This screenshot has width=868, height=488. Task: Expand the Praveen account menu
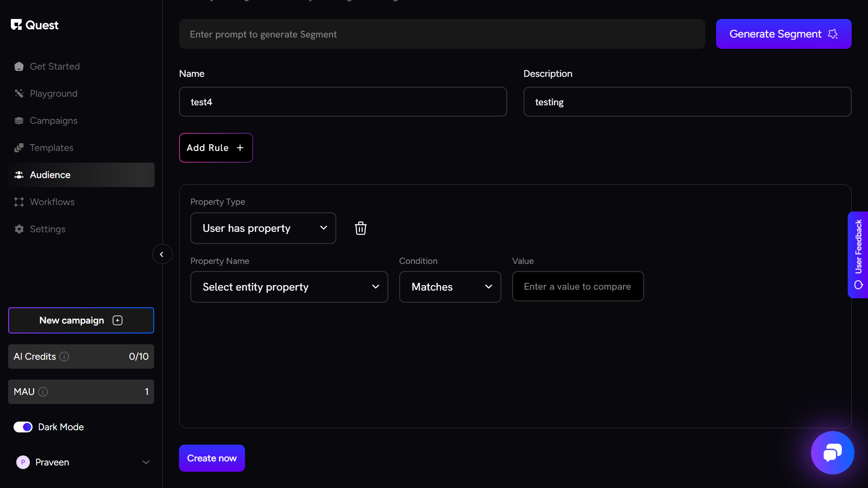pos(146,462)
